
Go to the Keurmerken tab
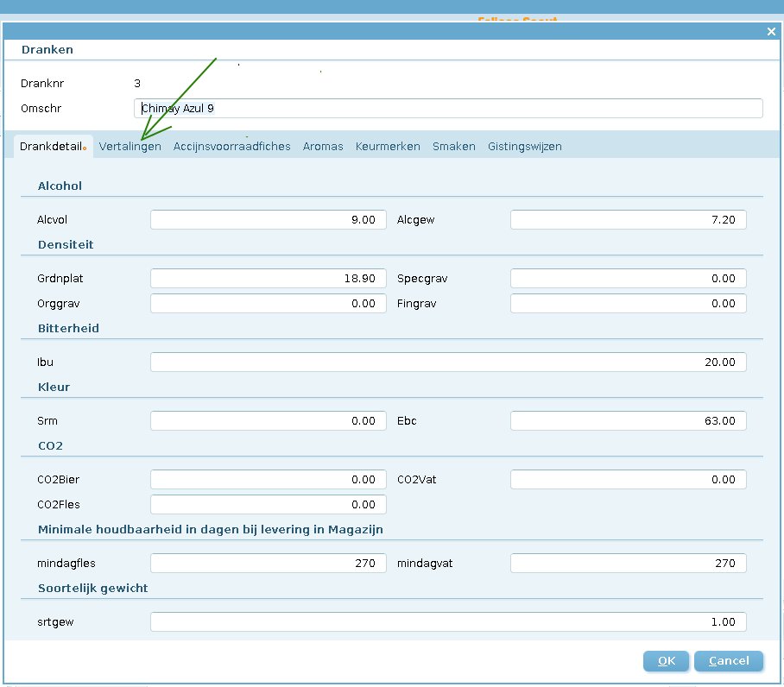pyautogui.click(x=388, y=147)
